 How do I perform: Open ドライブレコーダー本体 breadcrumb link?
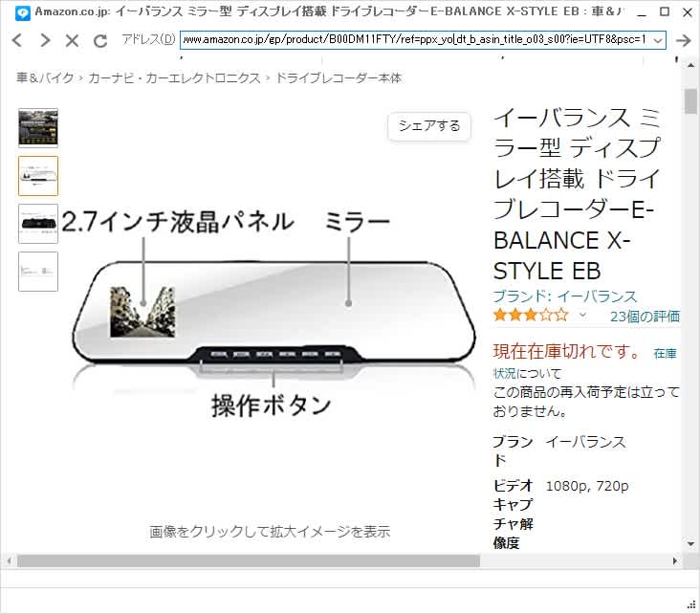tap(339, 77)
